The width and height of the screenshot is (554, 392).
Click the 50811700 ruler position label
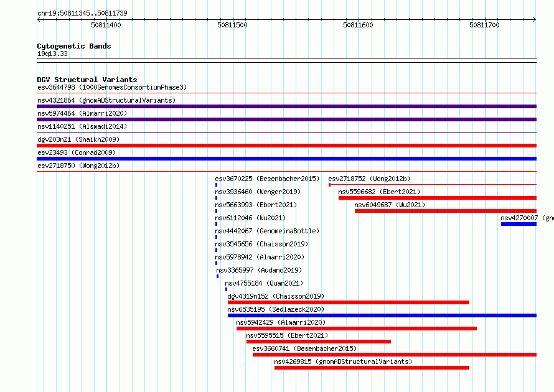[484, 25]
